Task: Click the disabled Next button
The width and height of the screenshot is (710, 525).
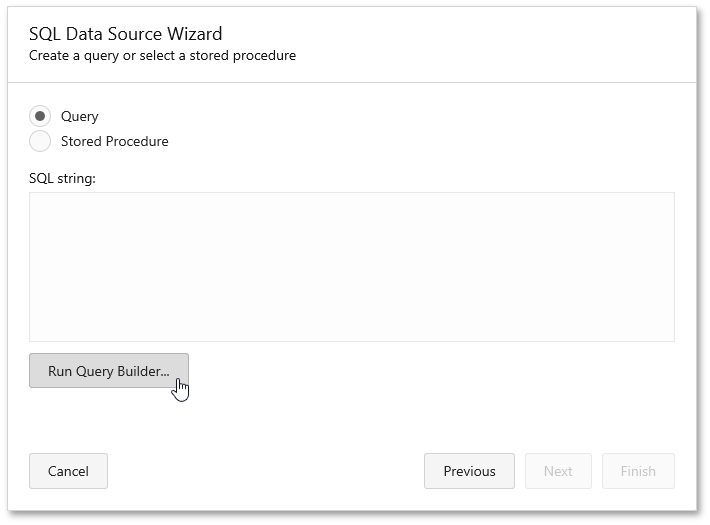Action: tap(558, 471)
